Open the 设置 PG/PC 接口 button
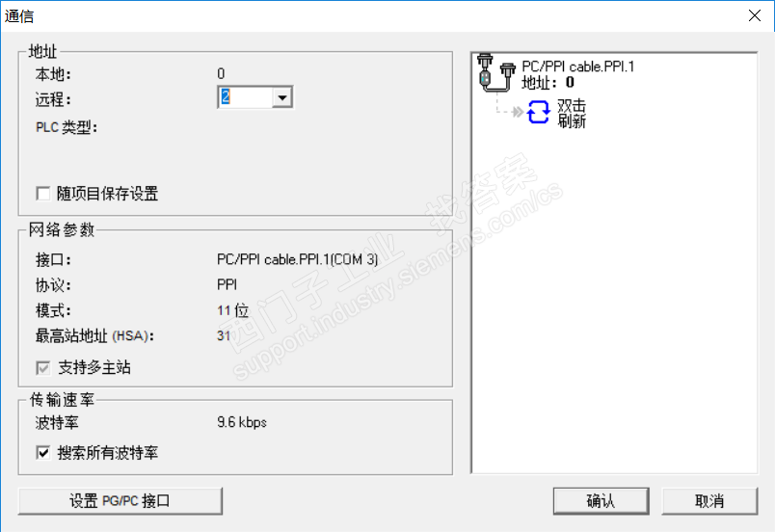This screenshot has height=532, width=775. 120,501
